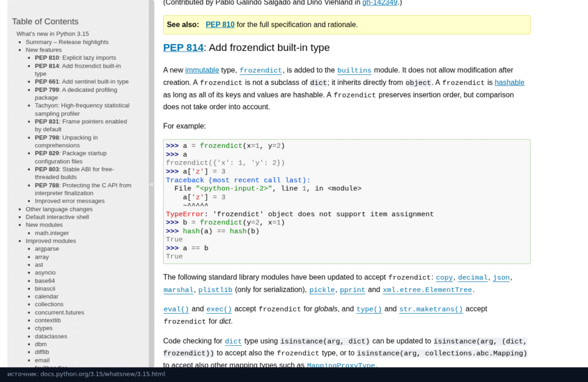This screenshot has width=588, height=382.
Task: Open the dict type link
Action: click(x=233, y=341)
